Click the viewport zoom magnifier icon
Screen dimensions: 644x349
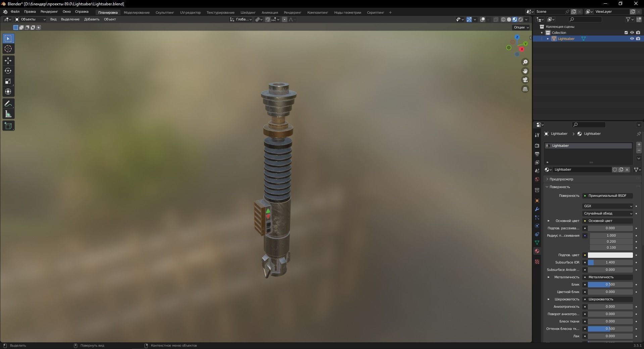click(525, 62)
